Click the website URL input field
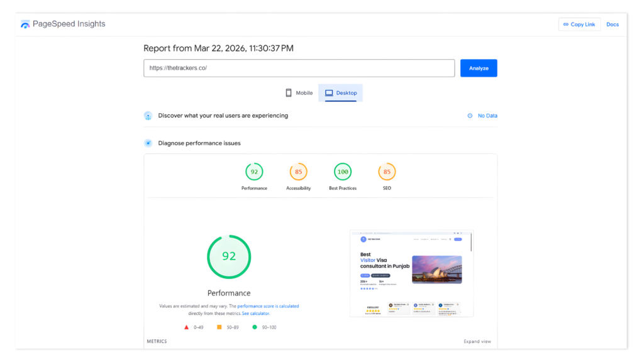This screenshot has width=644, height=362. pyautogui.click(x=299, y=68)
